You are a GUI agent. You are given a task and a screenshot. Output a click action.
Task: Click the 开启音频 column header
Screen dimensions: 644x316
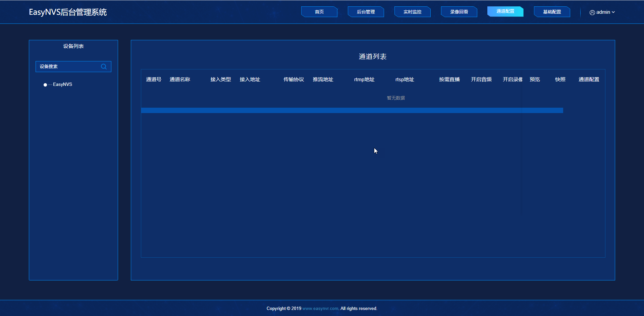pos(481,80)
